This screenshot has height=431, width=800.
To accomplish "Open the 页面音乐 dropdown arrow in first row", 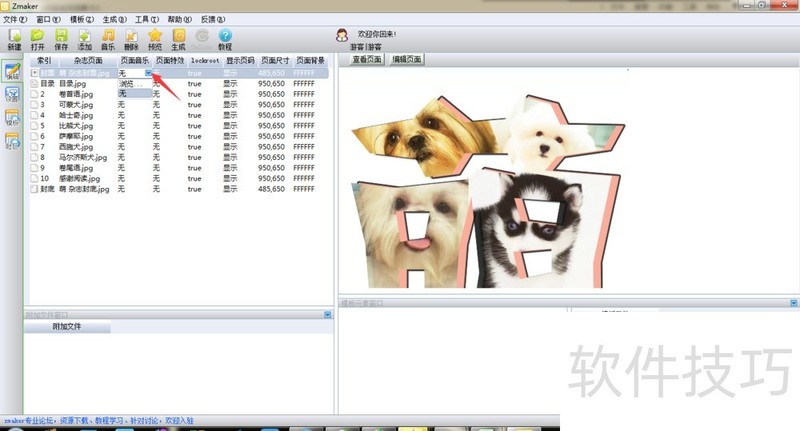I will [148, 73].
